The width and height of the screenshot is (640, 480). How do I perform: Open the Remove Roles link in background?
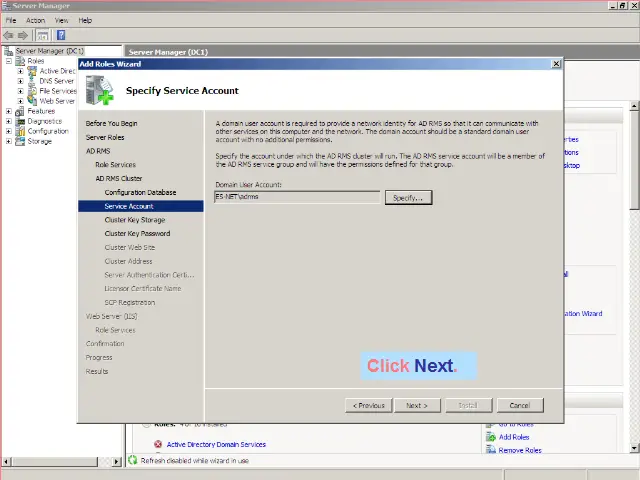520,450
